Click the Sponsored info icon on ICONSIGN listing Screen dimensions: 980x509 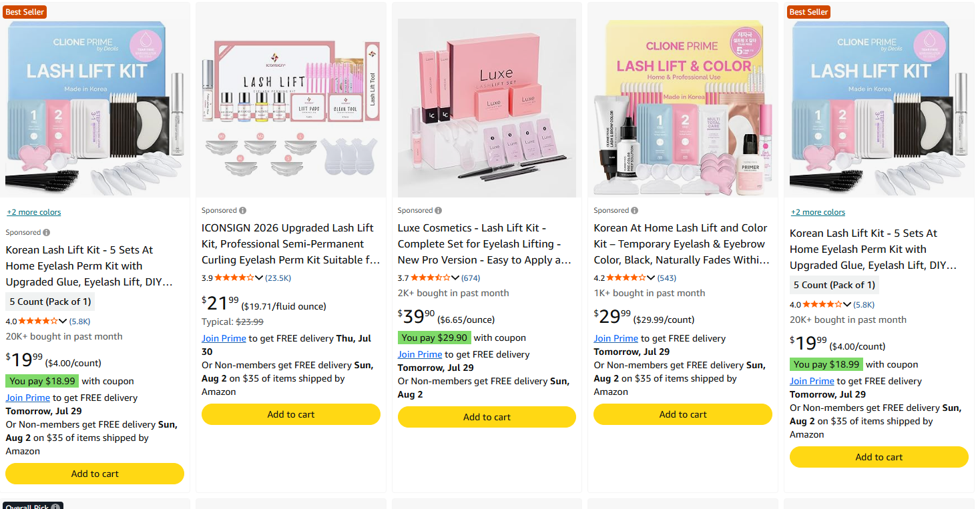(x=242, y=211)
